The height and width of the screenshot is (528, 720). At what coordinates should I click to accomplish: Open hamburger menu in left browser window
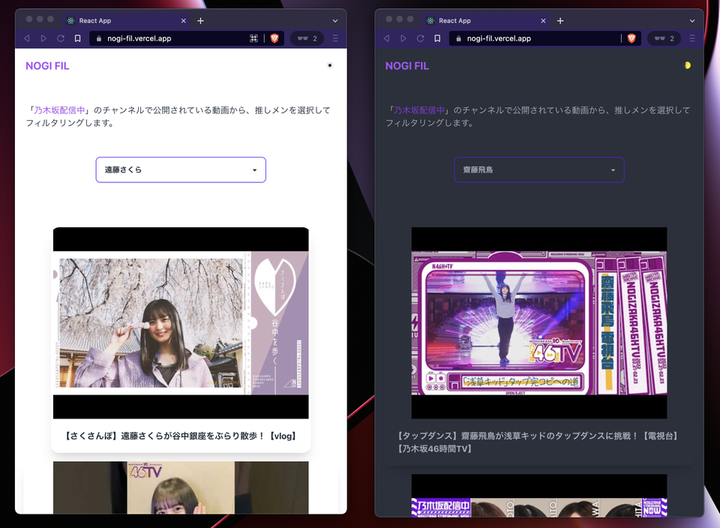point(335,39)
